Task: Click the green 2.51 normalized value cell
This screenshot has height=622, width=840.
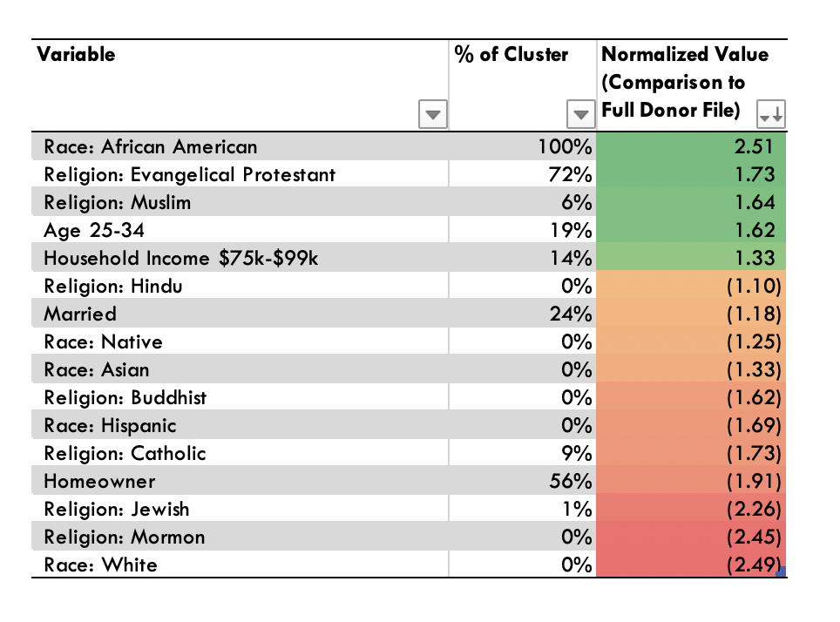Action: (x=691, y=146)
